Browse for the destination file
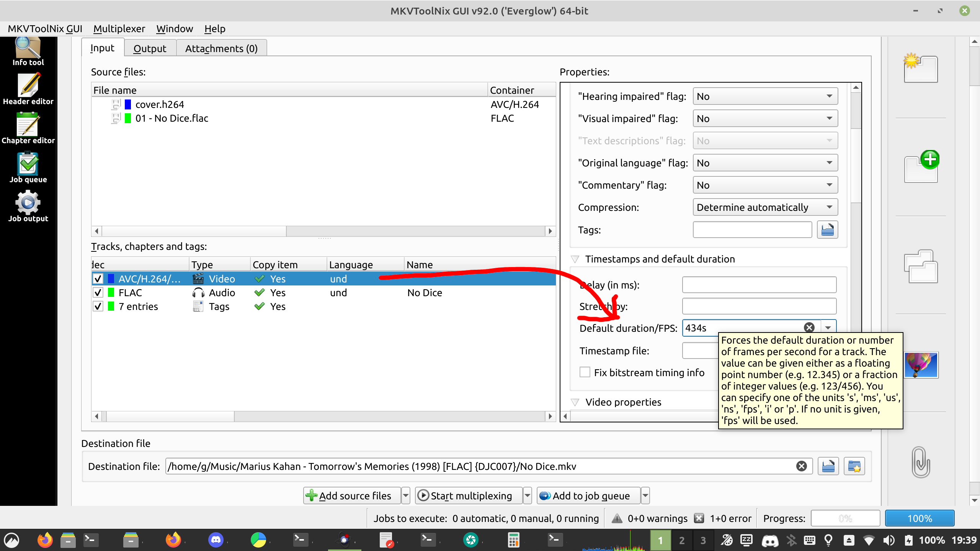The width and height of the screenshot is (980, 551). tap(828, 466)
